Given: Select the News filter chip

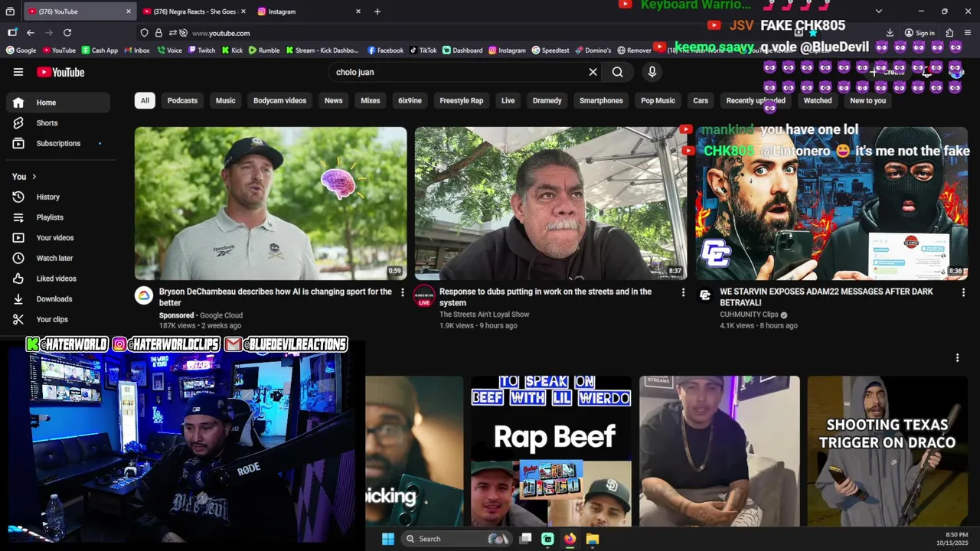Looking at the screenshot, I should [x=333, y=100].
